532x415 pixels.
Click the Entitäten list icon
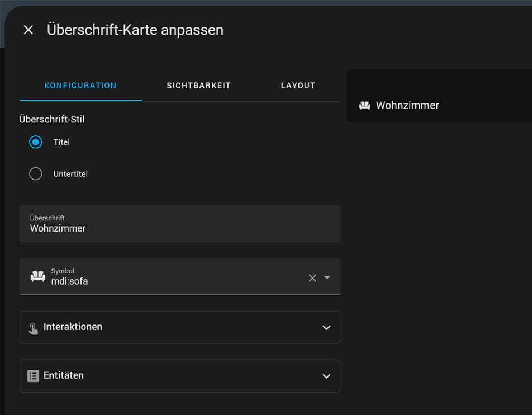[x=34, y=376]
